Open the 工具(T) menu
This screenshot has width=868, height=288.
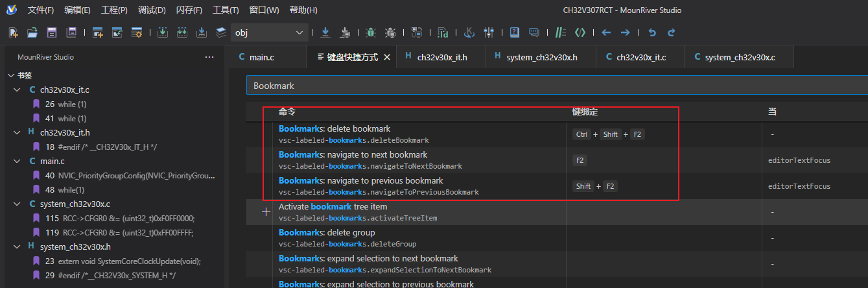[x=226, y=10]
